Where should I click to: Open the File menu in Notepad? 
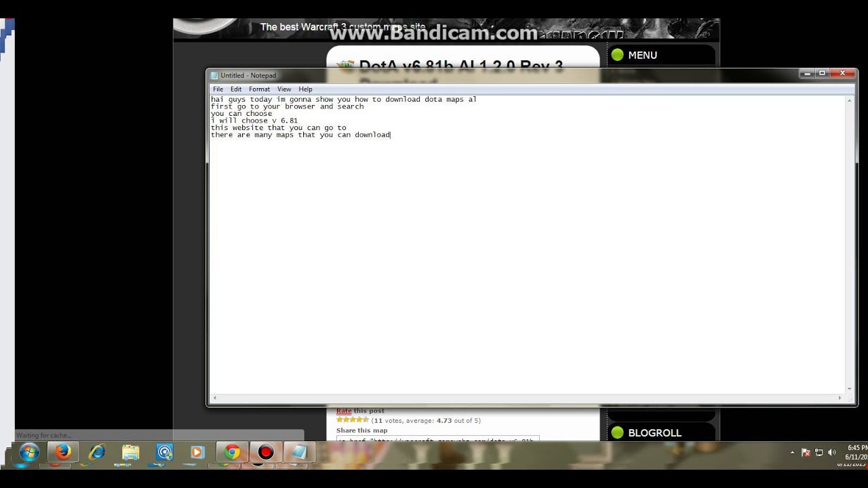218,89
